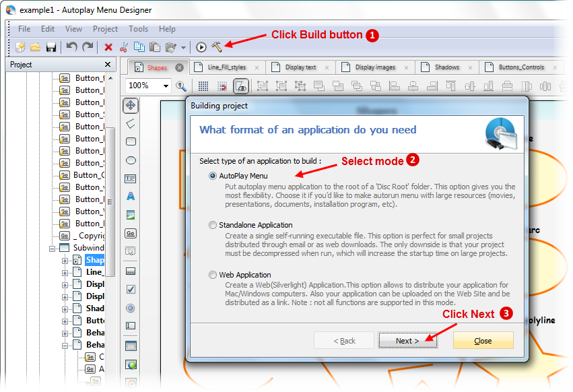Select the blue letter A label tool
Image resolution: width=573 pixels, height=392 pixels.
pos(131,197)
